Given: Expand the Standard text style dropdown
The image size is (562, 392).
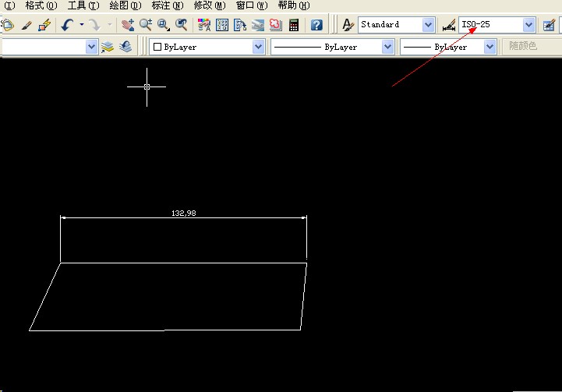Looking at the screenshot, I should click(428, 25).
